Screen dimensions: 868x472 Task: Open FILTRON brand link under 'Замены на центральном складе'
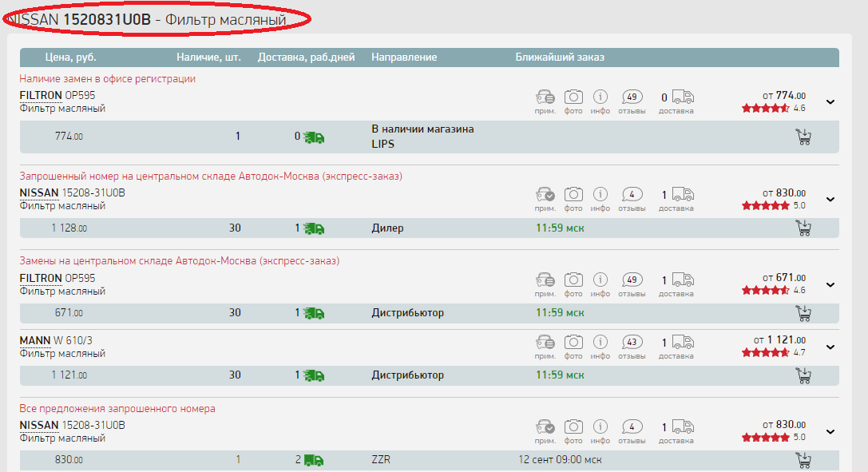tap(41, 278)
